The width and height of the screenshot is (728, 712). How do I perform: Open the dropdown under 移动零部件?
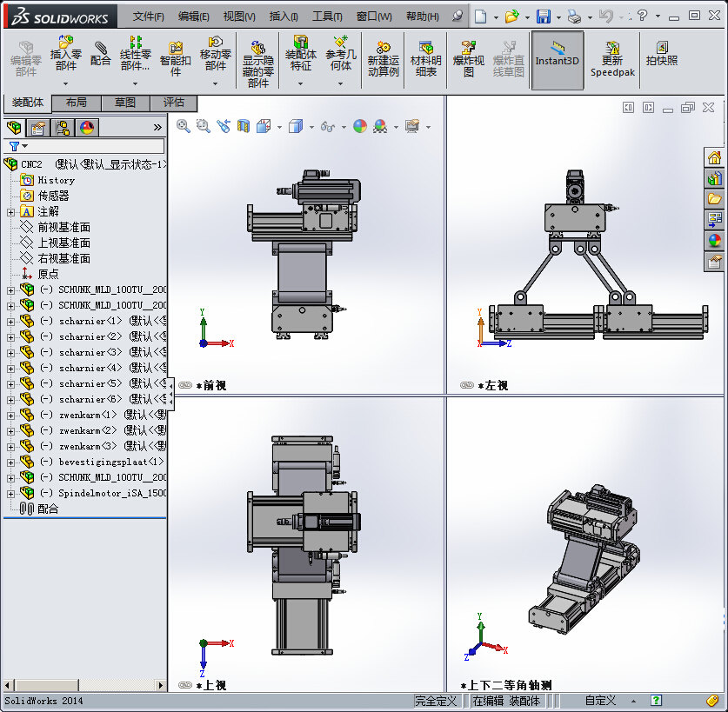[x=216, y=83]
